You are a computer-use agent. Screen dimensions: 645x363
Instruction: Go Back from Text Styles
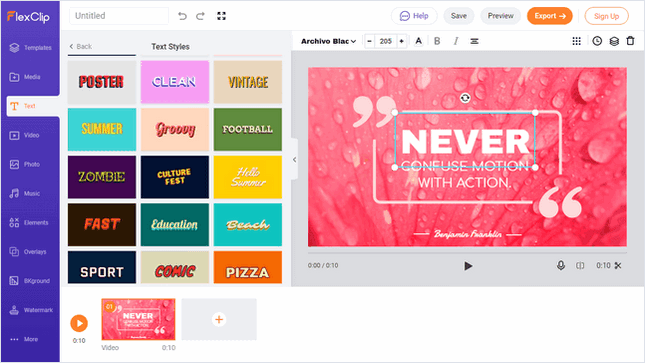81,47
